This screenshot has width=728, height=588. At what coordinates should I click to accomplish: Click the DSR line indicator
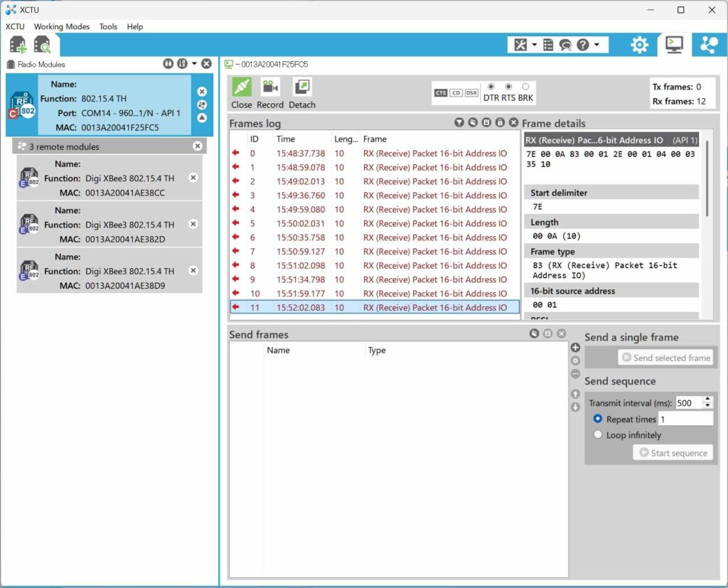pos(471,93)
